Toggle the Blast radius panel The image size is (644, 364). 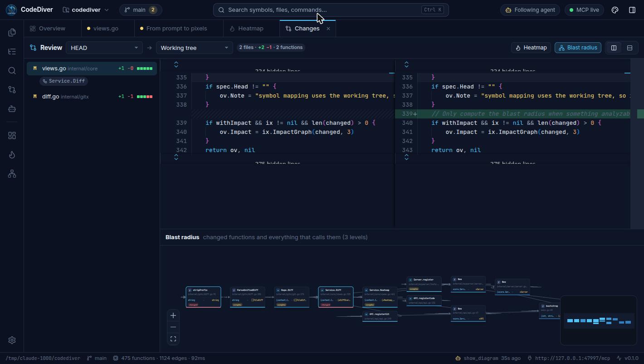[578, 48]
